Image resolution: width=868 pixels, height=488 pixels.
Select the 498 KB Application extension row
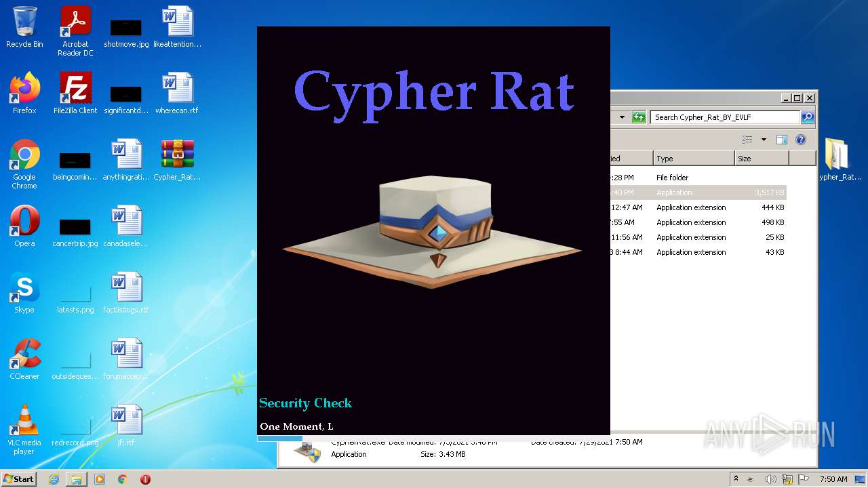[698, 222]
